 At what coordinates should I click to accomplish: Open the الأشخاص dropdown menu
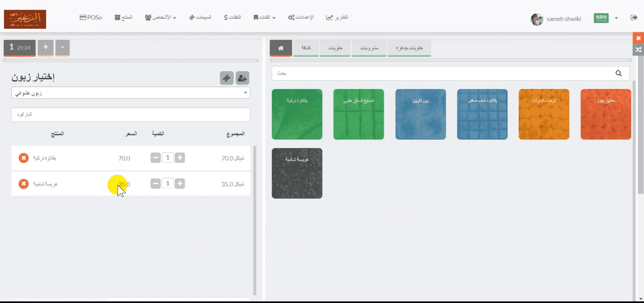(160, 18)
